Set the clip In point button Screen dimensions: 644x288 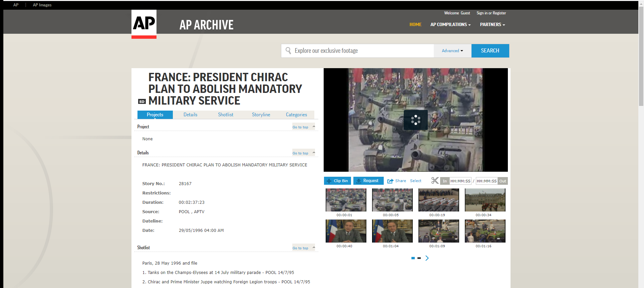point(445,181)
